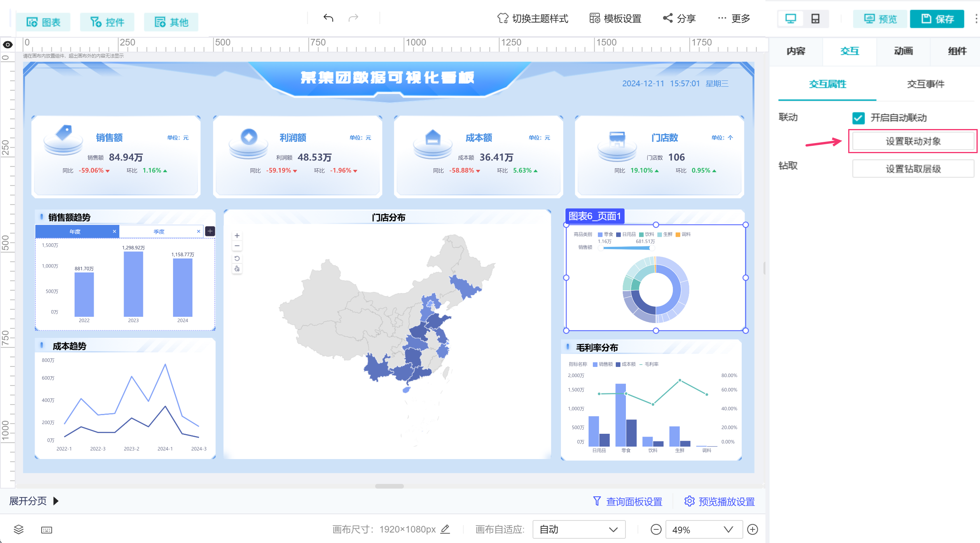Uncheck 开启自动联动 checkbox
The width and height of the screenshot is (980, 543).
coord(858,118)
